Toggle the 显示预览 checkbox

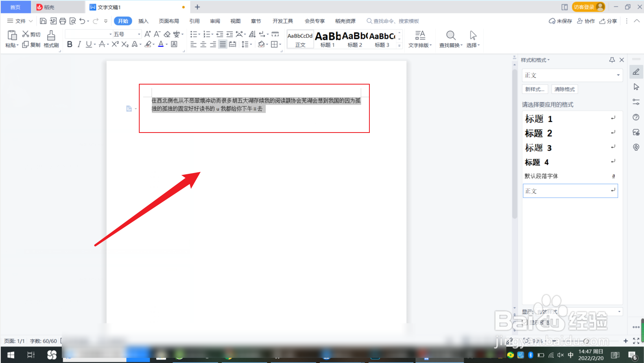[x=525, y=322]
